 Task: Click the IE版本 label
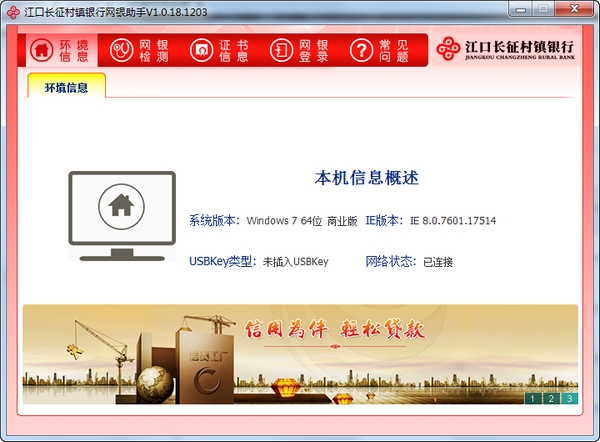pyautogui.click(x=384, y=220)
